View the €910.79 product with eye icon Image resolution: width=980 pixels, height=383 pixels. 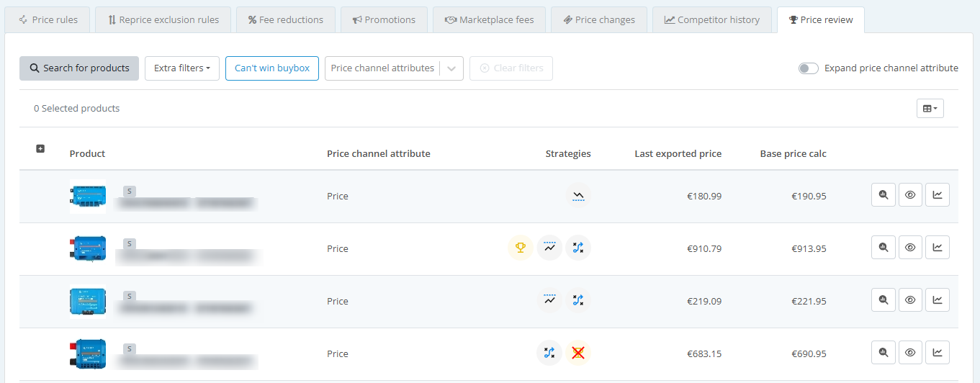[x=910, y=248]
